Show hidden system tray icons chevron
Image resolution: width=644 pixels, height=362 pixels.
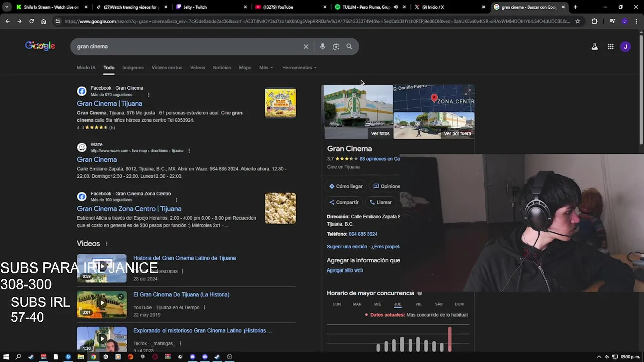point(599,357)
